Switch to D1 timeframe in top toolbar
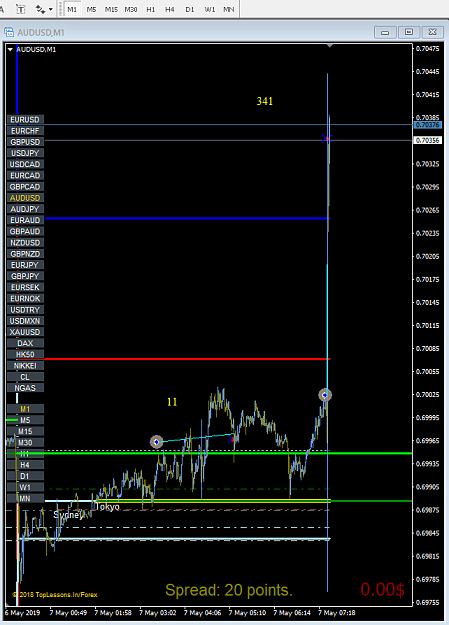This screenshot has height=625, width=449. click(190, 9)
